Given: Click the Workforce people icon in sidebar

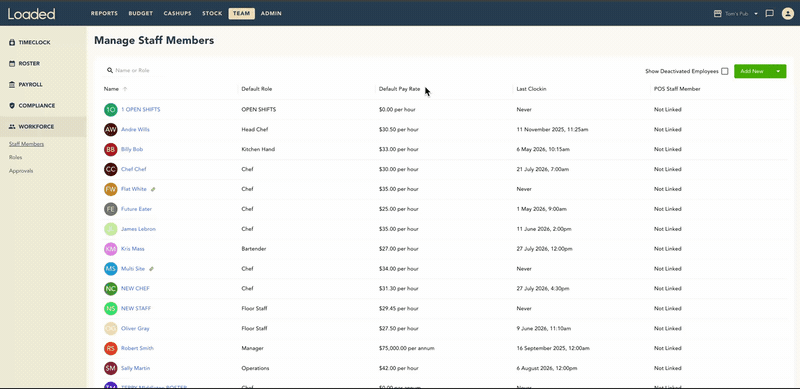Looking at the screenshot, I should (x=12, y=127).
